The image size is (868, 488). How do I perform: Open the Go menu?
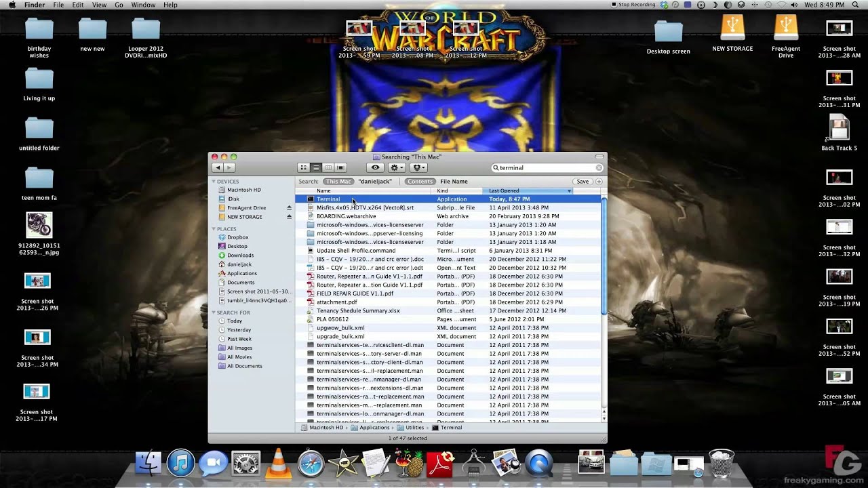[x=119, y=5]
